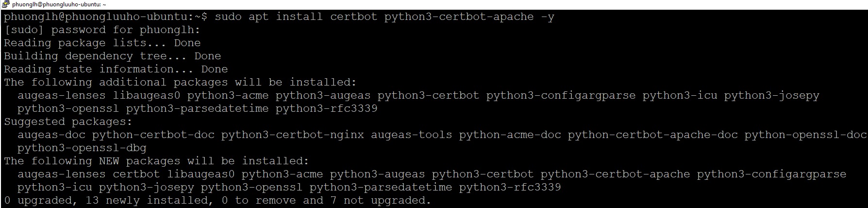Click the suggested package python3-openssl-dbg
868x208 pixels.
click(82, 148)
